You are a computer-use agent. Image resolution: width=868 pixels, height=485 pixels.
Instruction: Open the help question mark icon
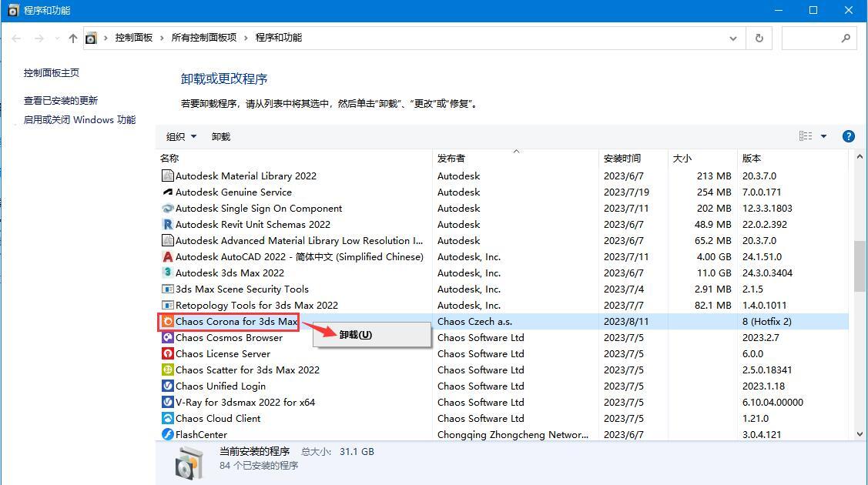(x=848, y=136)
